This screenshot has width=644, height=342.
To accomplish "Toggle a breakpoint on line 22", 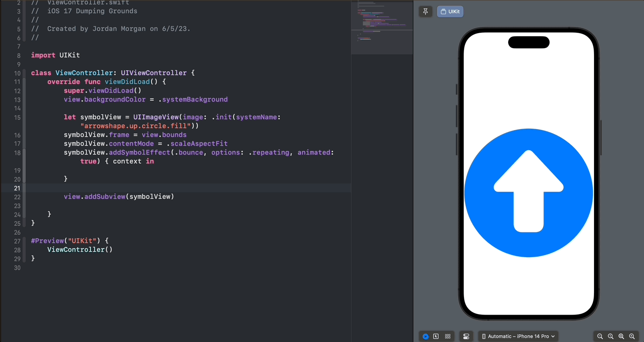I will (x=17, y=197).
